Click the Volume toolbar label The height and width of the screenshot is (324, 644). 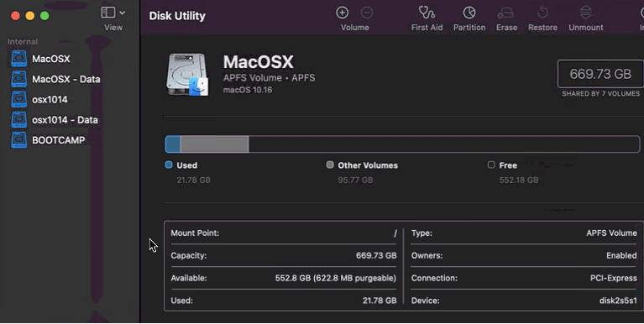point(354,28)
